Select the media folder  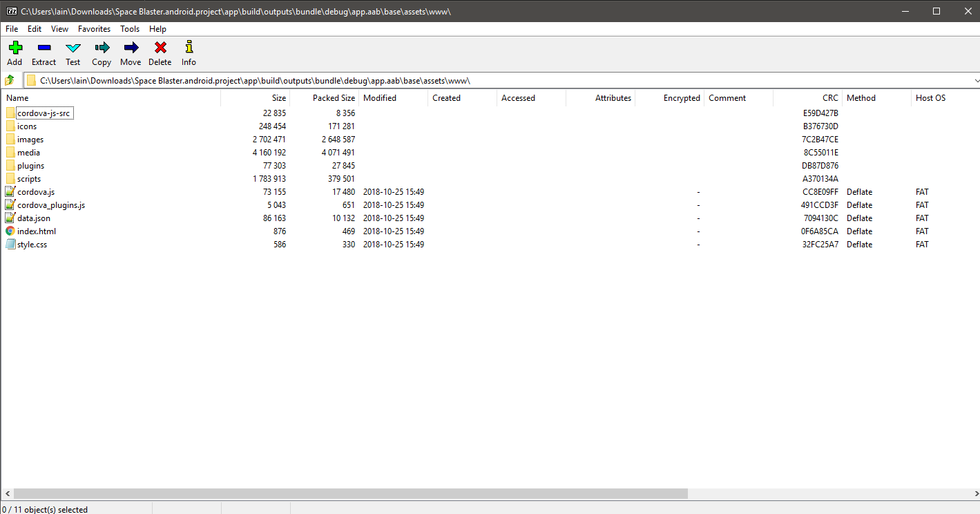coord(28,153)
